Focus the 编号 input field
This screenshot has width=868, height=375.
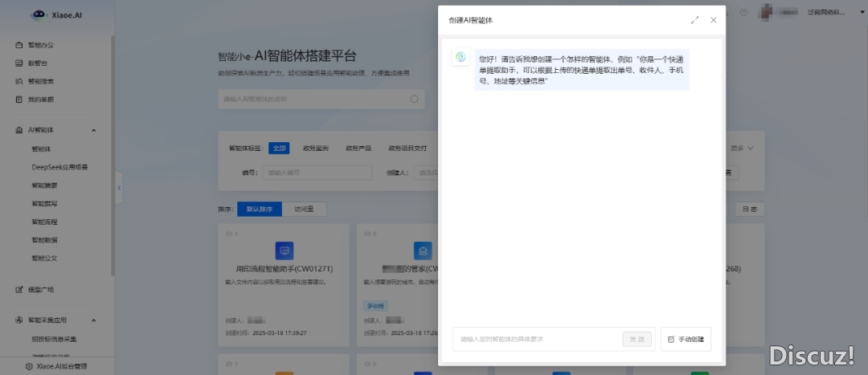pos(317,173)
